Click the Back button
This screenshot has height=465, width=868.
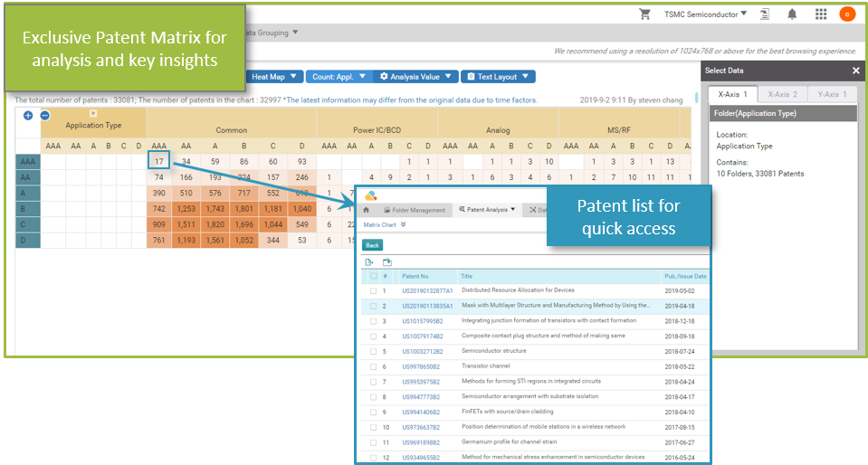(373, 245)
